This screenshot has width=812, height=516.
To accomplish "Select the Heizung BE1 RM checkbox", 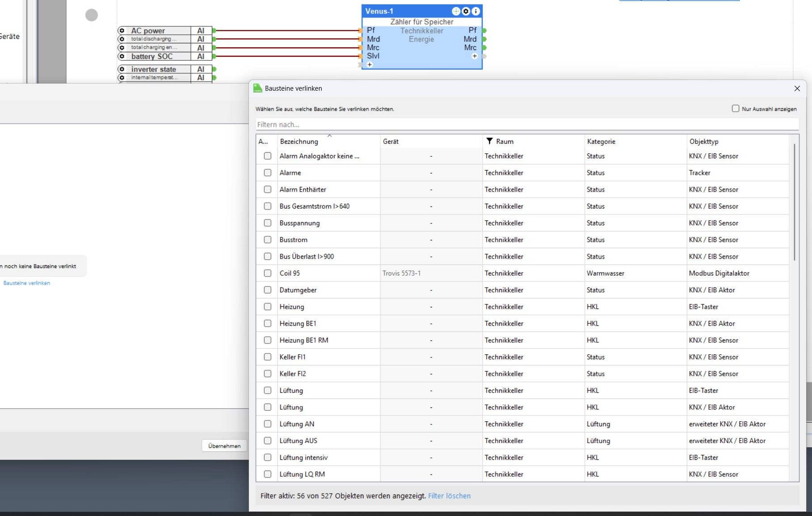I will click(268, 340).
